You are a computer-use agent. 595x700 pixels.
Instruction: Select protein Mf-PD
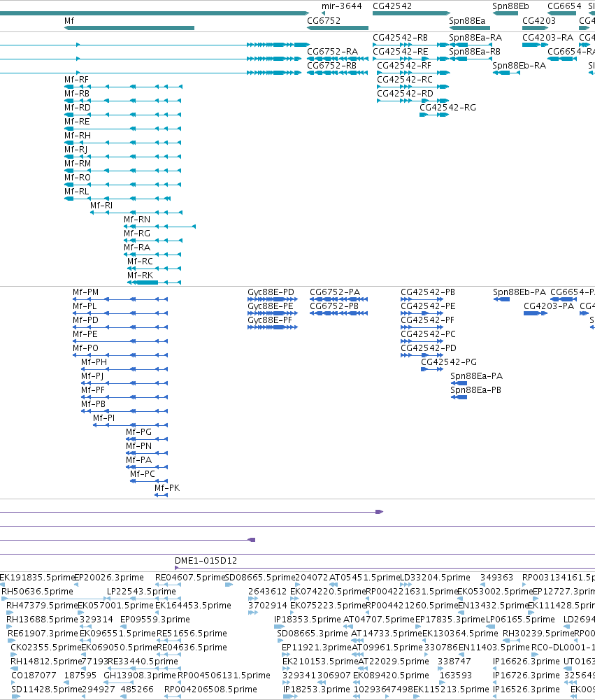(120, 327)
